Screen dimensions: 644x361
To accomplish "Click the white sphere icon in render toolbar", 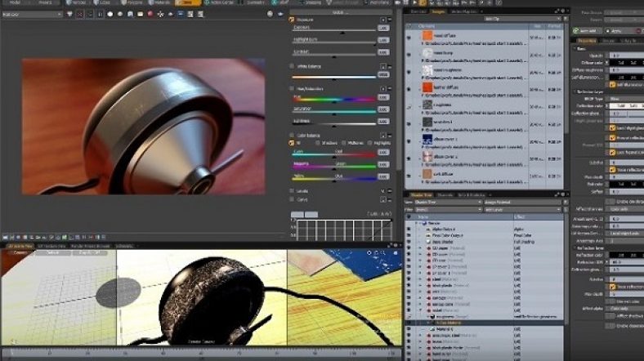I will [x=110, y=14].
